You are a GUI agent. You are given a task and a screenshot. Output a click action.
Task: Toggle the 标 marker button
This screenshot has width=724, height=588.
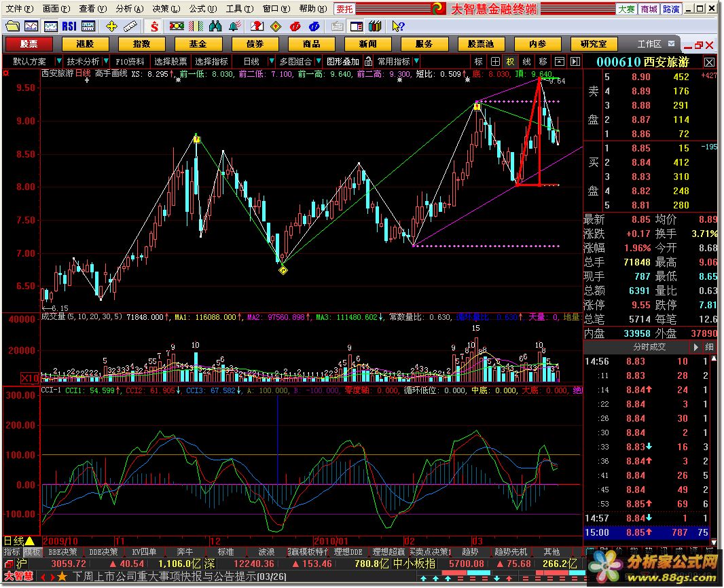[x=479, y=61]
